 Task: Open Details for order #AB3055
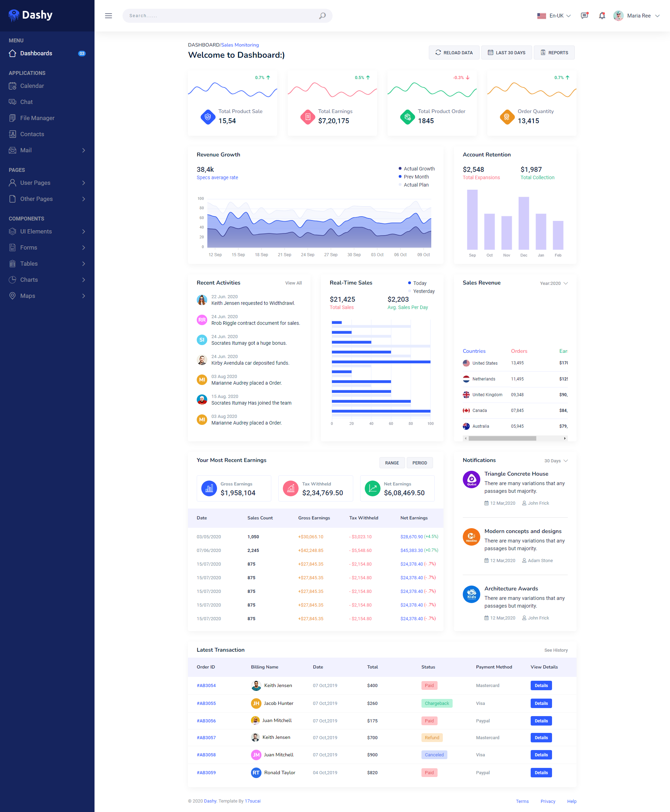coord(541,703)
